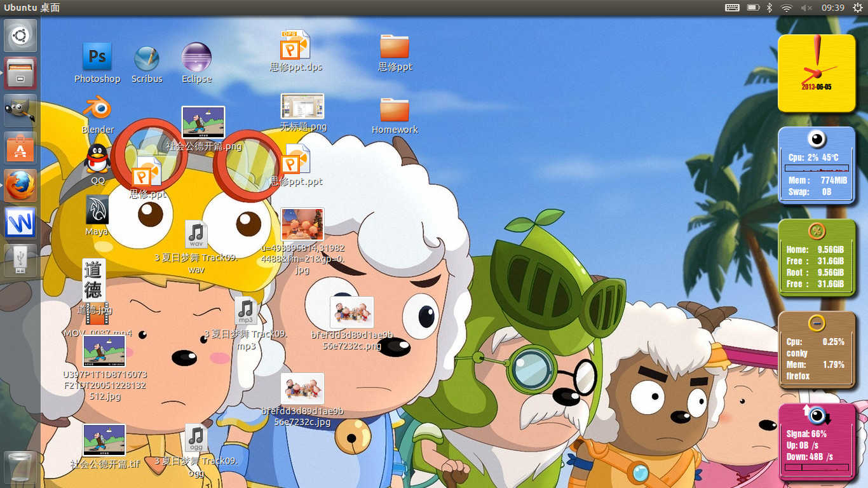Select the Photoshop desktop icon
The height and width of the screenshot is (488, 868).
coord(97,57)
